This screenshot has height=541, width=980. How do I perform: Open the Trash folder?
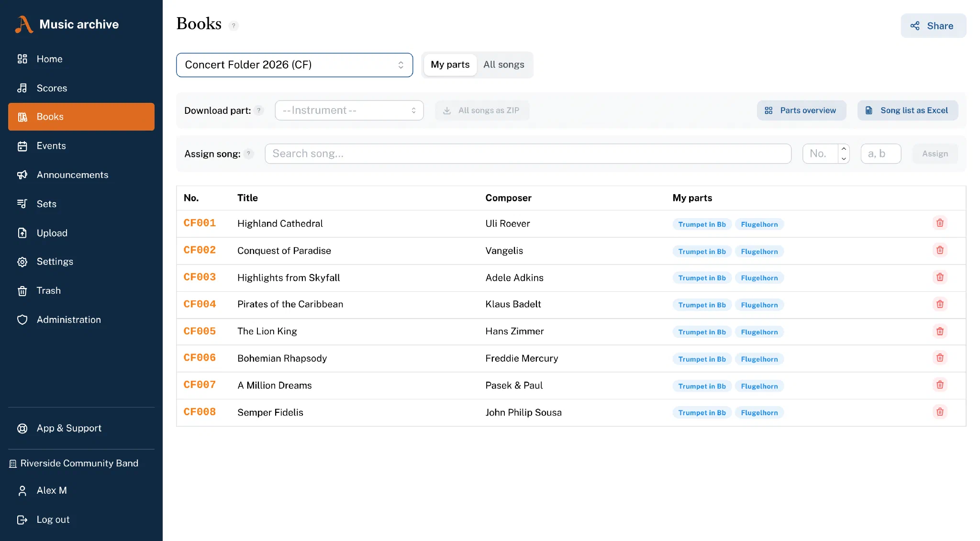tap(81, 291)
